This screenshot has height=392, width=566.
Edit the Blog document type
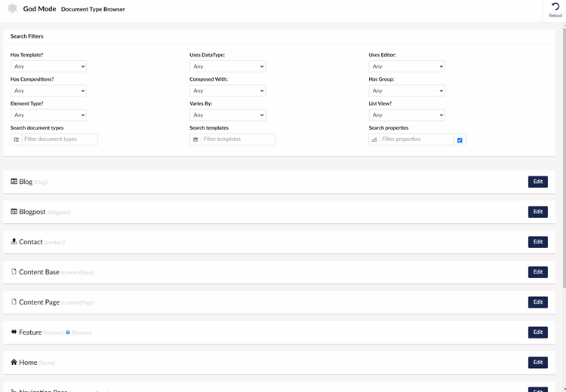[x=538, y=182]
